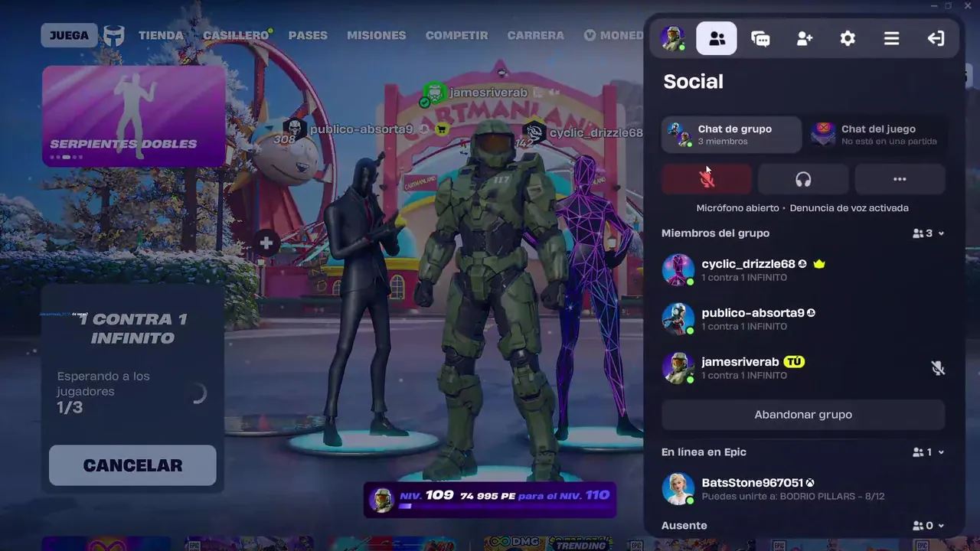Click muted mic icon beside jamesriverab
The height and width of the screenshot is (551, 980).
pos(938,368)
